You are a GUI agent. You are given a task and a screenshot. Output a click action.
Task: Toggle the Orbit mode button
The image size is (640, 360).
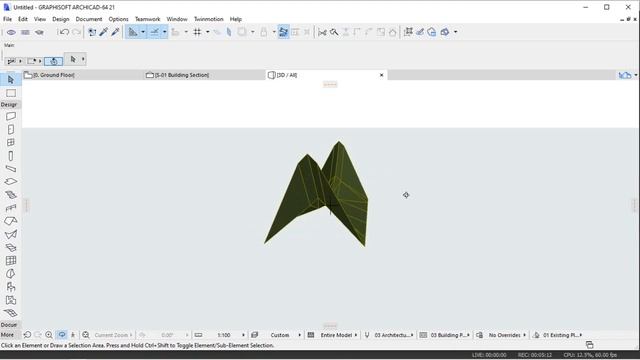coord(62,335)
